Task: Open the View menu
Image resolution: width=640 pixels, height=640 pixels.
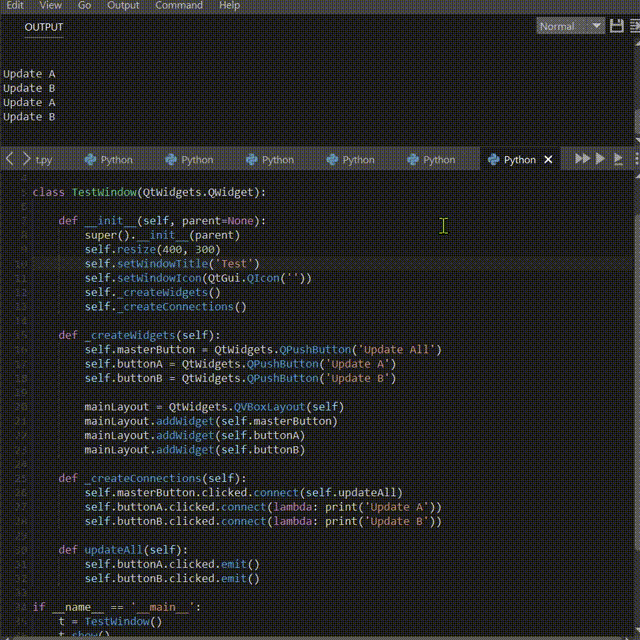Action: click(x=51, y=5)
